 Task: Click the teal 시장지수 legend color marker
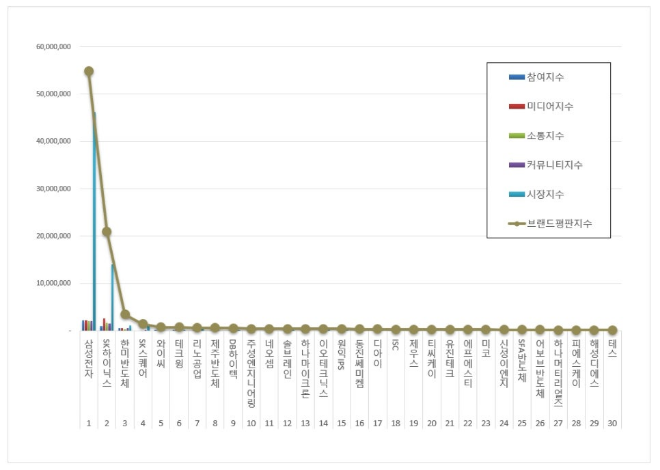516,194
